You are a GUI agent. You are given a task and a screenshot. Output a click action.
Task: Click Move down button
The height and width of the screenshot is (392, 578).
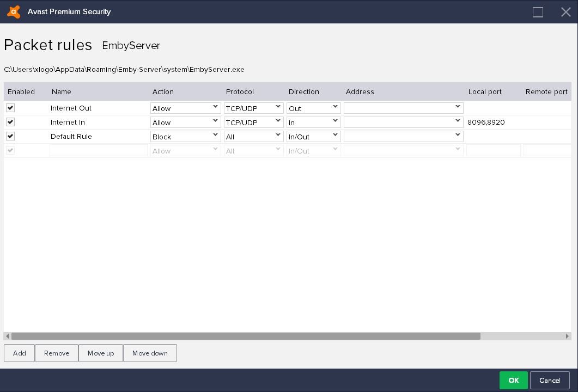point(150,353)
